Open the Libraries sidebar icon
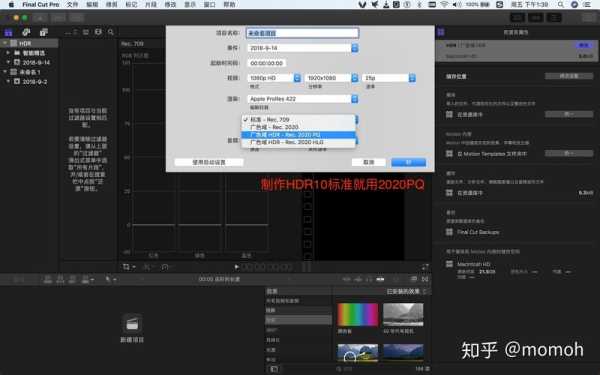Viewport: 600px width, 375px height. click(x=8, y=33)
